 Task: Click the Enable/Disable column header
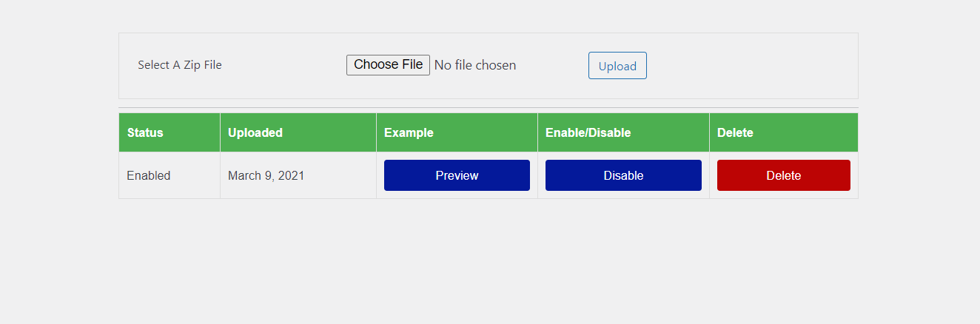[x=588, y=133]
